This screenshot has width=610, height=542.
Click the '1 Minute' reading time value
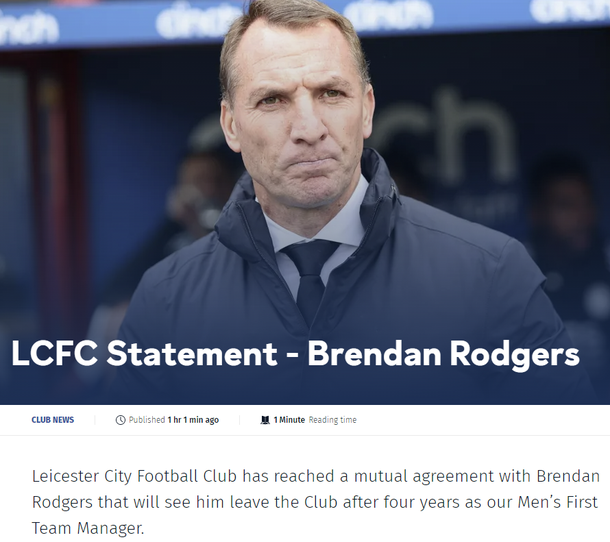tap(289, 420)
